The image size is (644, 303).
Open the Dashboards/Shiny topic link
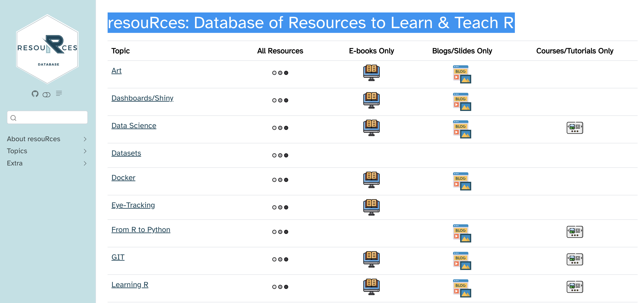142,98
